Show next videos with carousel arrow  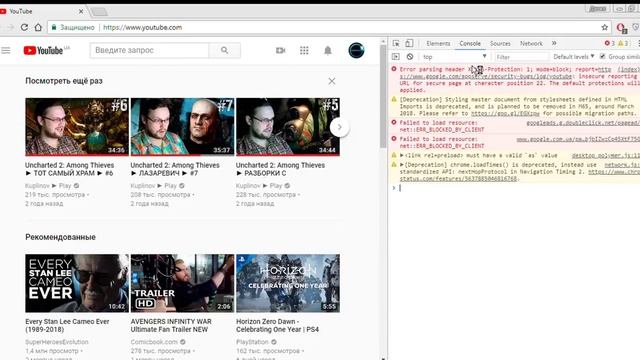[340, 127]
